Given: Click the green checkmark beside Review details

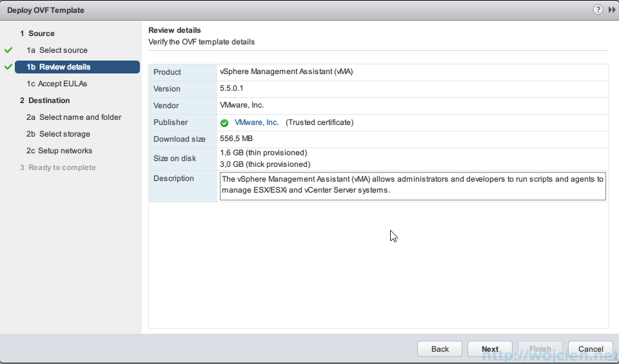Looking at the screenshot, I should click(8, 66).
